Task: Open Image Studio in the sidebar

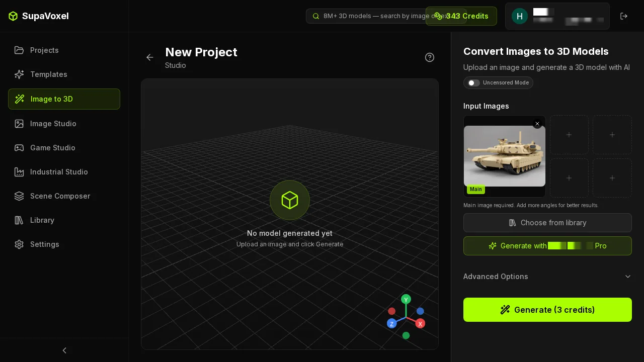Action: tap(64, 124)
